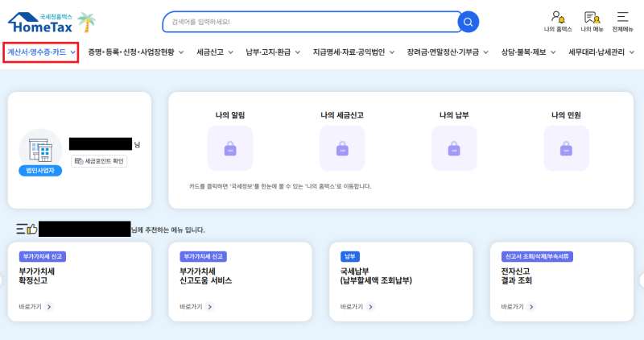Open 국세납부 바로가기 link
Screen dimensions: 644x340
click(357, 307)
